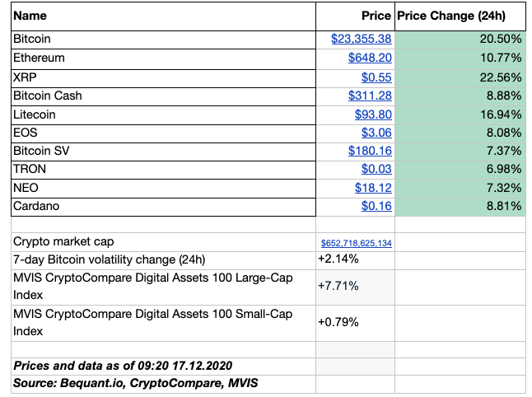Click the TRON price link $0.03
The image size is (532, 397).
tap(376, 170)
